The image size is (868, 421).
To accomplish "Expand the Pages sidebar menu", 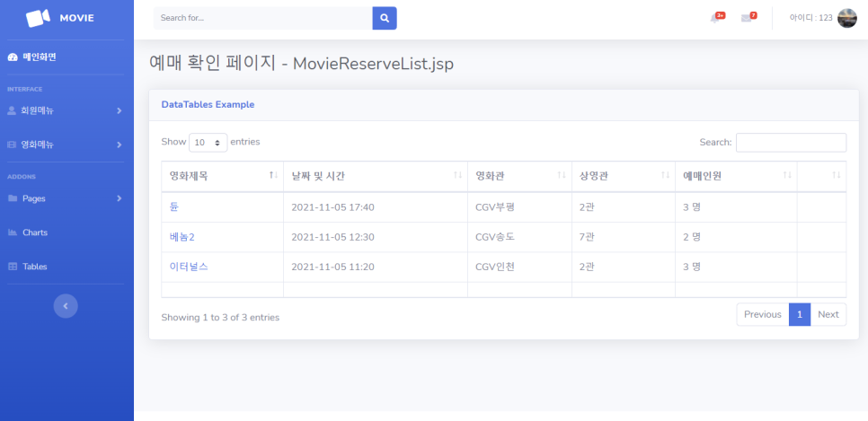I will pos(66,198).
